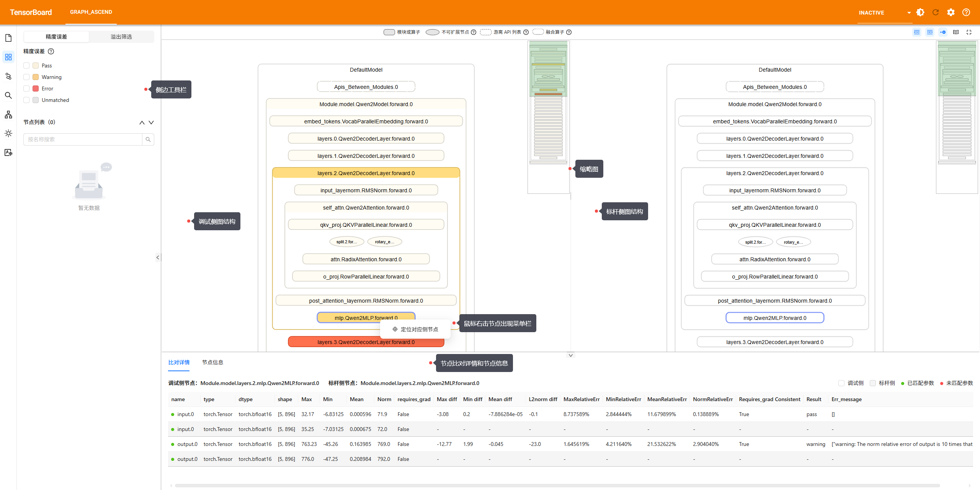The image size is (980, 490).
Task: Collapse layers.2.Qwen2DecoderLayer node in debug-side graph
Action: 366,173
